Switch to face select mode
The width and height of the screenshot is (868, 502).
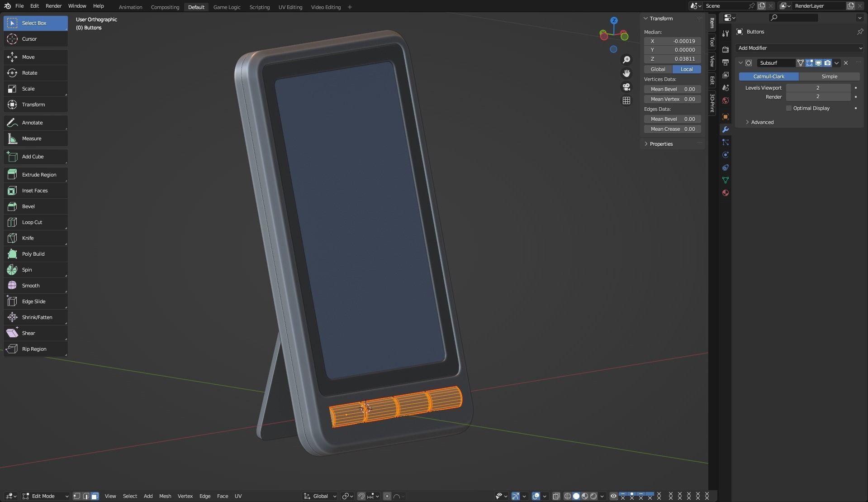coord(95,496)
